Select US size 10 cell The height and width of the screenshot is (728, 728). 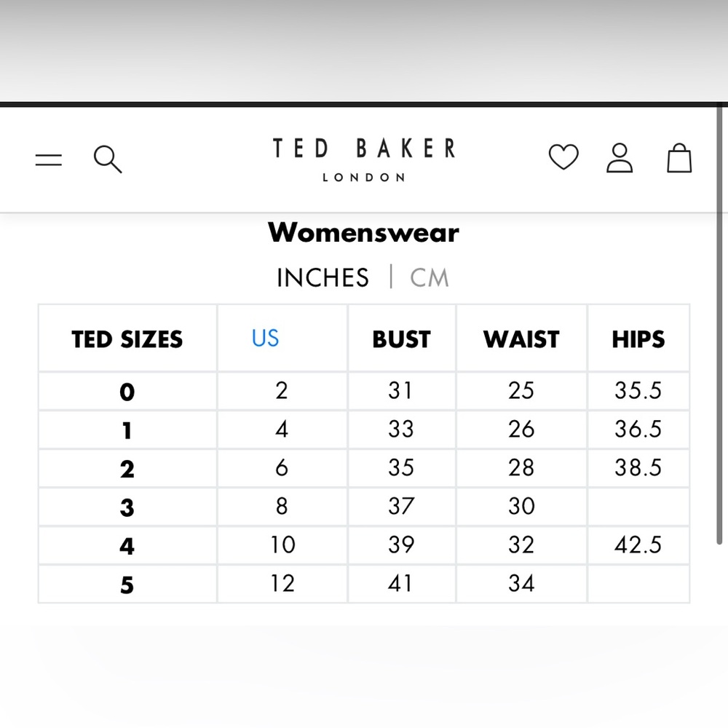[282, 545]
